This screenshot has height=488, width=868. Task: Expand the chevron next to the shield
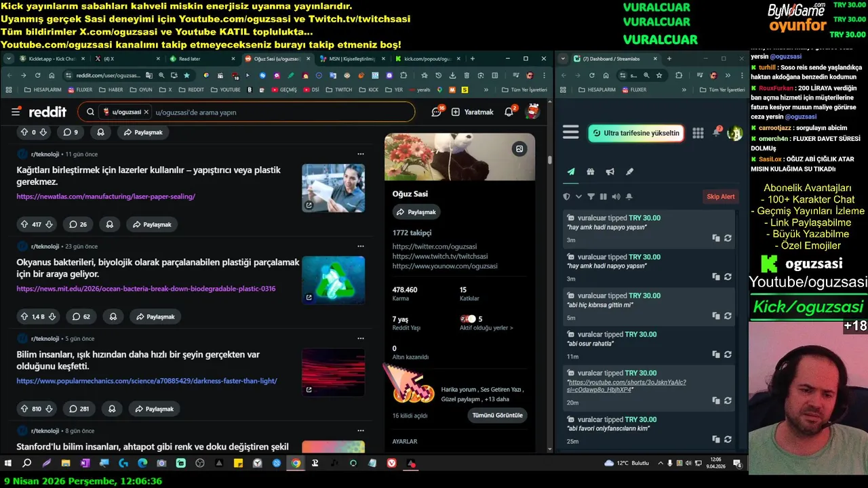pos(578,197)
